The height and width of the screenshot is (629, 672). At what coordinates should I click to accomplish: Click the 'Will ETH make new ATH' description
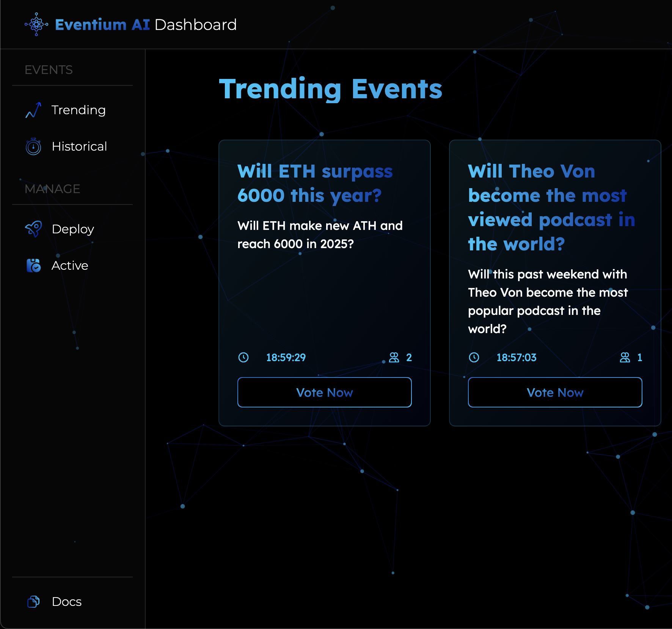[x=320, y=235]
